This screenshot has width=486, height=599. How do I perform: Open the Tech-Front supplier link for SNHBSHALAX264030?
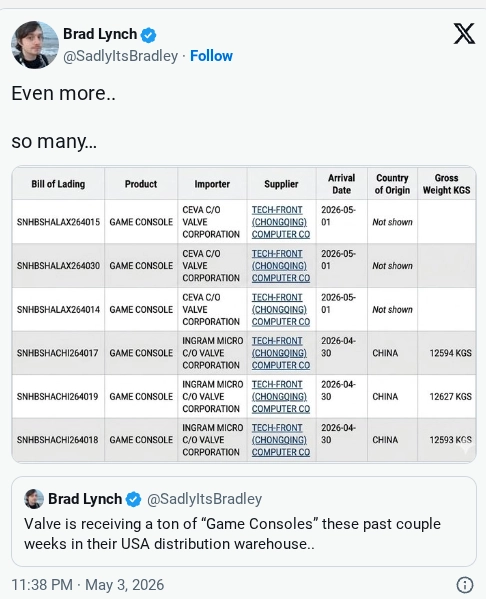click(x=281, y=266)
